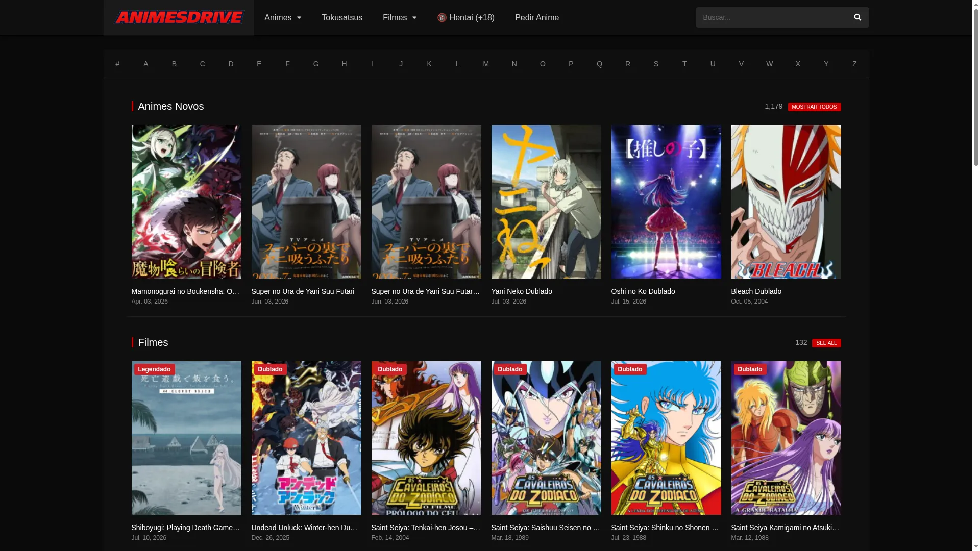Filter animes by letter N
The image size is (980, 551).
514,64
